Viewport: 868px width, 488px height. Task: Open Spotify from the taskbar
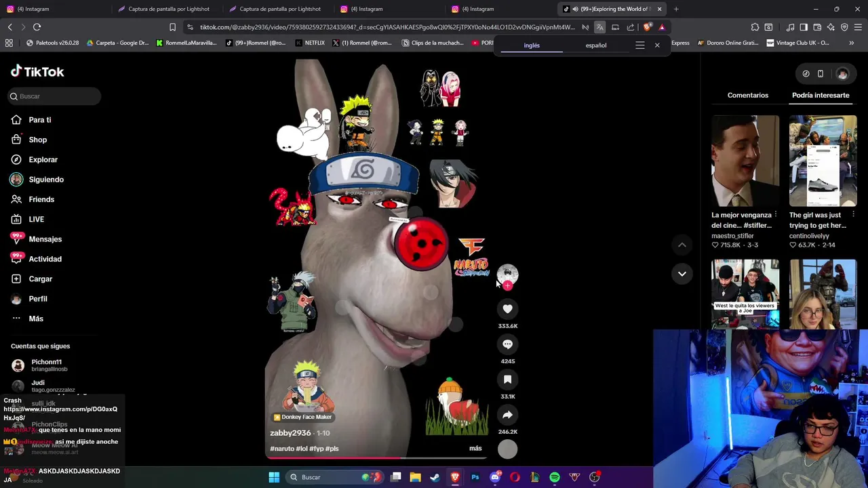[x=555, y=477]
